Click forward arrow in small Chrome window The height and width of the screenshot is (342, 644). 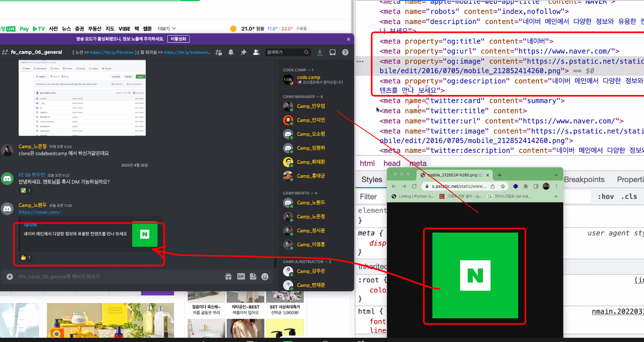(404, 186)
